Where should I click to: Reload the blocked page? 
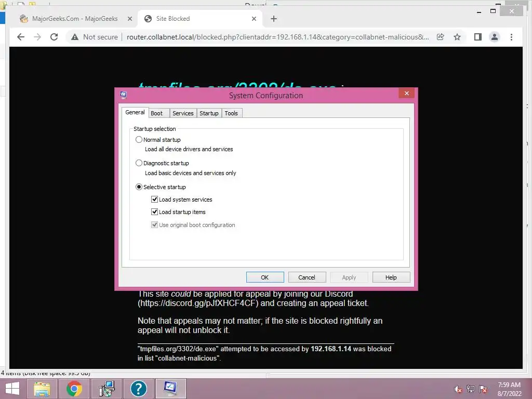point(54,37)
